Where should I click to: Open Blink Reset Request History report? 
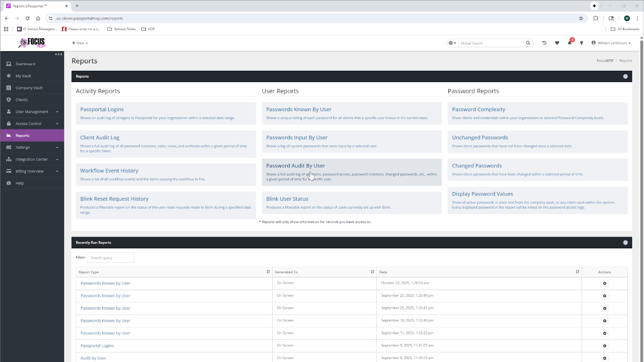coord(114,199)
